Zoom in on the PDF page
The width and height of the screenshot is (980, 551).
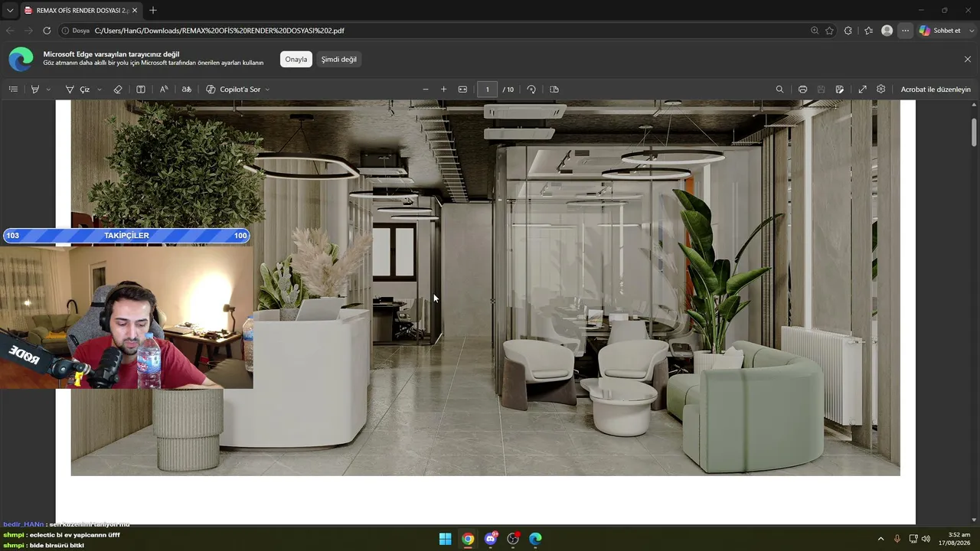click(443, 90)
